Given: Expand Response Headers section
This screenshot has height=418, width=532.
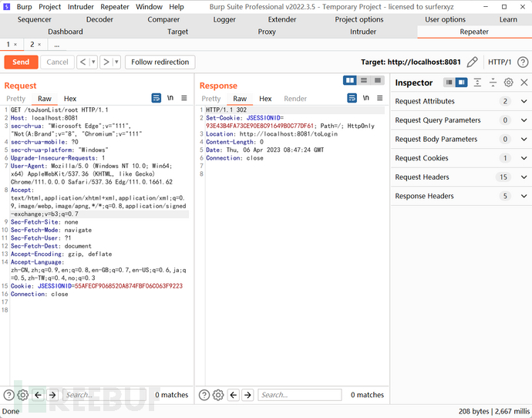Looking at the screenshot, I should pyautogui.click(x=461, y=196).
